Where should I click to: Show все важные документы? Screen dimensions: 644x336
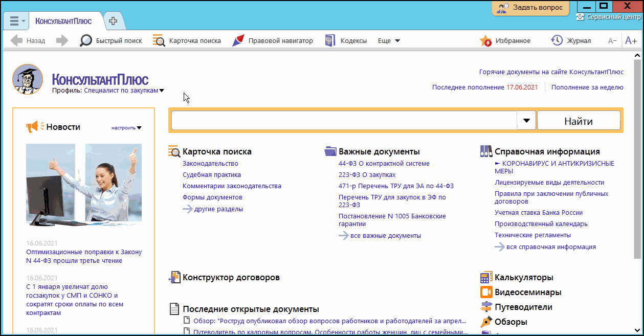click(380, 236)
